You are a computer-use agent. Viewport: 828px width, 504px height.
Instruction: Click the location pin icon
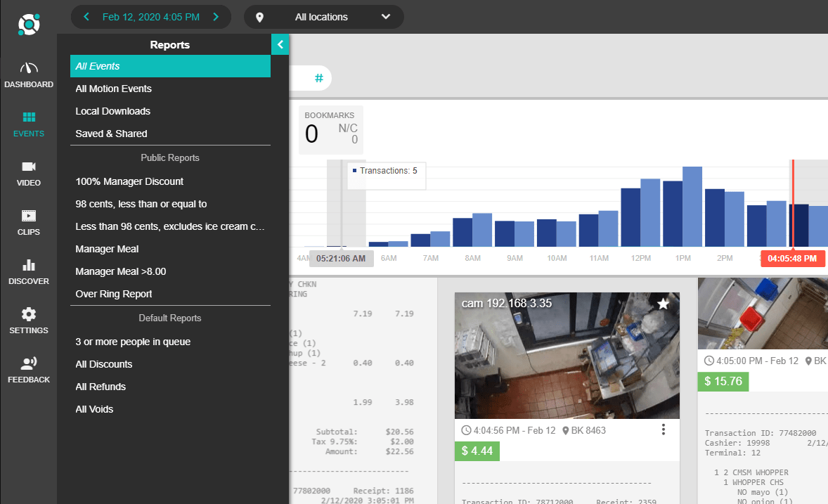coord(259,18)
